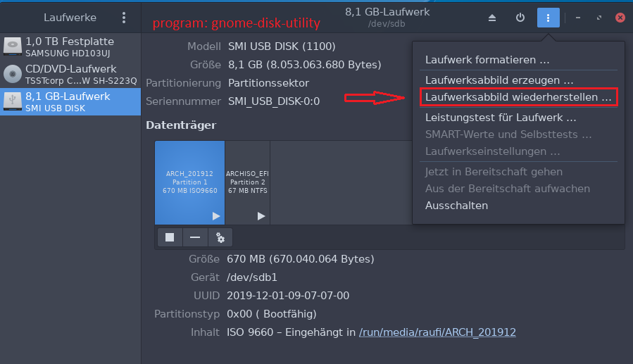The height and width of the screenshot is (364, 633).
Task: Click the power off drive icon
Action: pyautogui.click(x=520, y=18)
